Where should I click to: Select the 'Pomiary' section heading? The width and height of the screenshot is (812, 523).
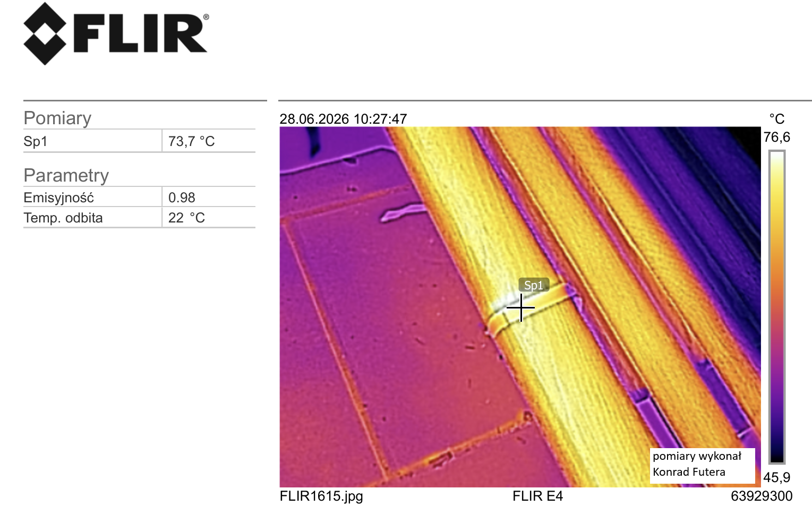coord(57,118)
